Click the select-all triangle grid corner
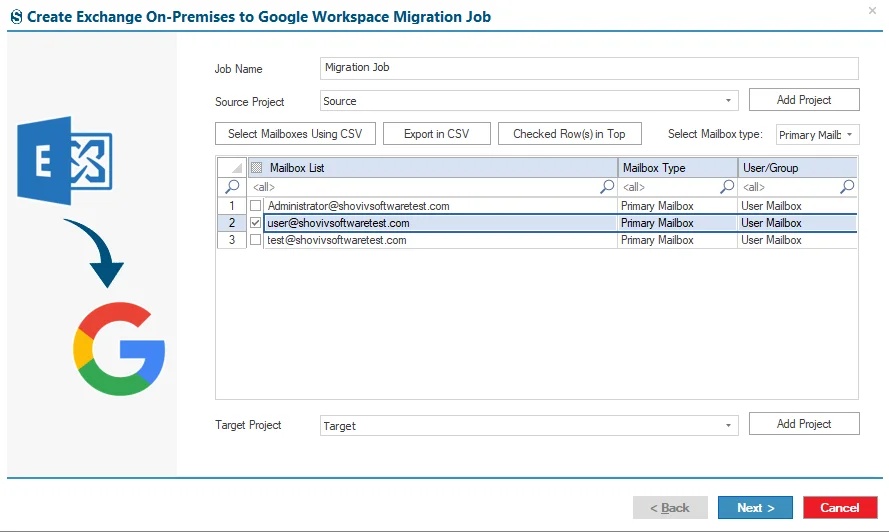 232,167
